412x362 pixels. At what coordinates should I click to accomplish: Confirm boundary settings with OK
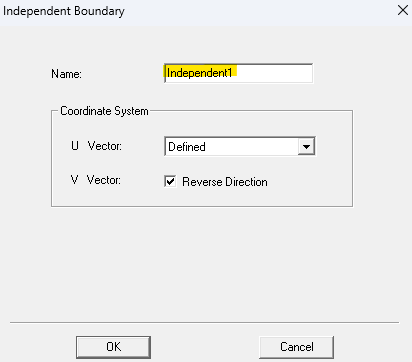[x=113, y=347]
